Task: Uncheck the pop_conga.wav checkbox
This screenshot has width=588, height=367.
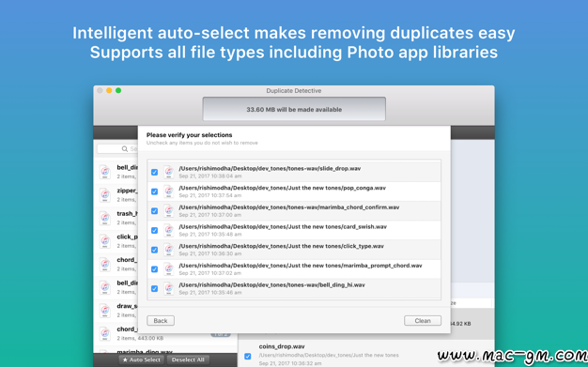Action: point(154,191)
